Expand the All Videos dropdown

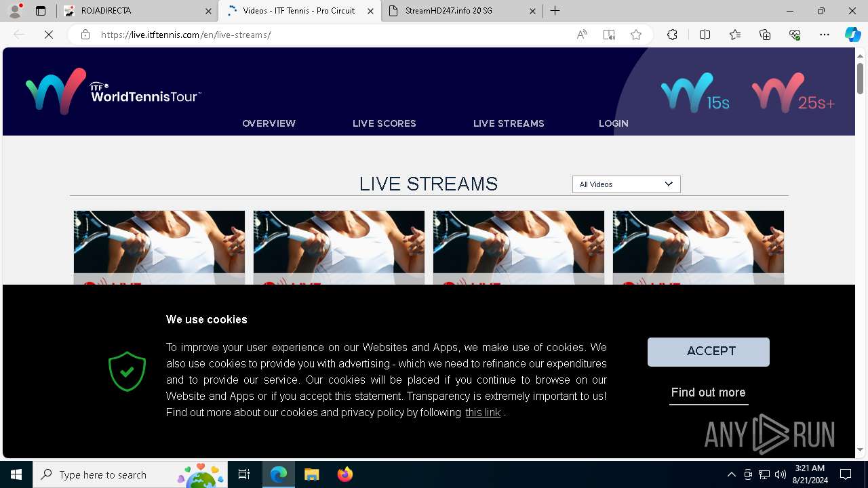(627, 184)
